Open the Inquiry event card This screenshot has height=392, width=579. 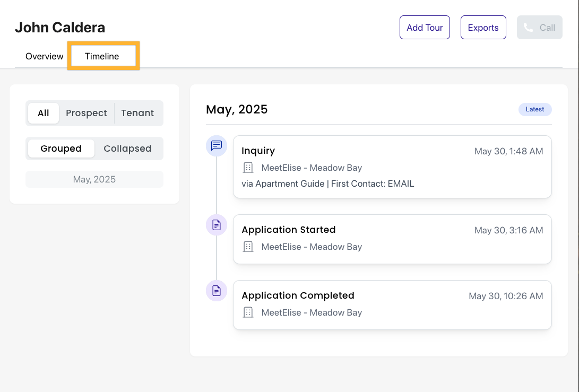pyautogui.click(x=392, y=167)
